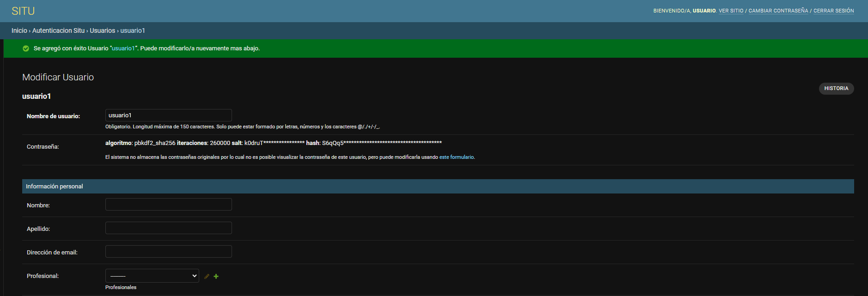Click the SITU site title
868x296 pixels.
tap(23, 11)
